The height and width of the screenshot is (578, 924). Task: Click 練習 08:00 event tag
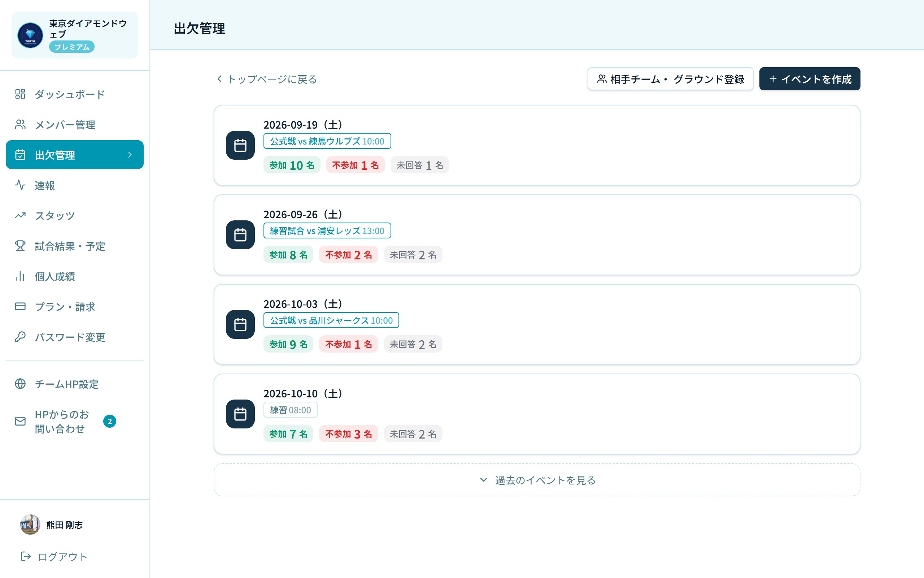290,410
